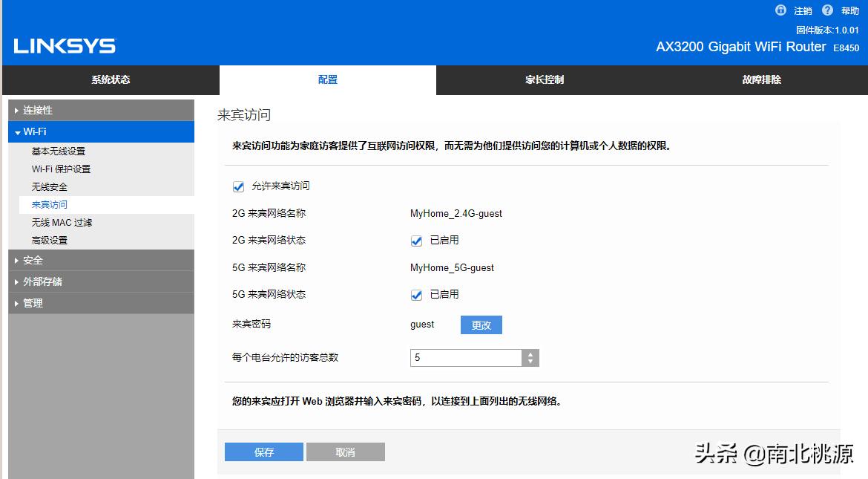
Task: Disable the 5G guest network 已启用 checkbox
Action: click(x=416, y=295)
